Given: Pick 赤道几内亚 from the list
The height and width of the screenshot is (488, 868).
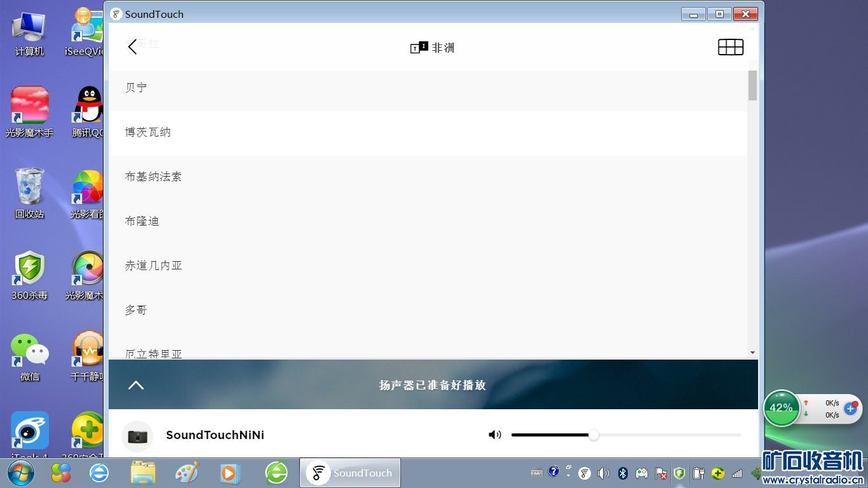Looking at the screenshot, I should (x=428, y=266).
